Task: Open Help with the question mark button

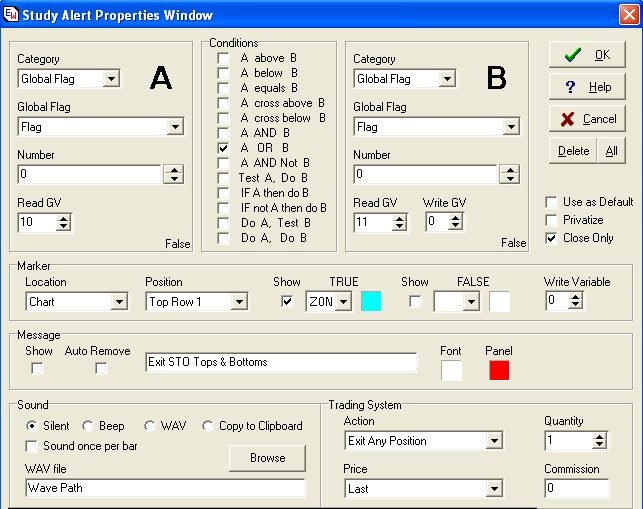Action: tap(587, 87)
